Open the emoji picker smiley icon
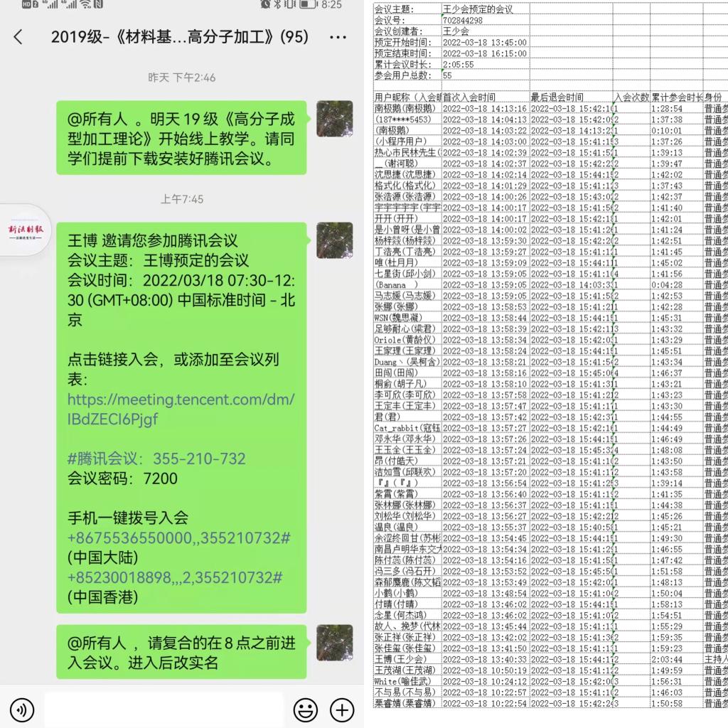Image resolution: width=728 pixels, height=728 pixels. coord(306,710)
